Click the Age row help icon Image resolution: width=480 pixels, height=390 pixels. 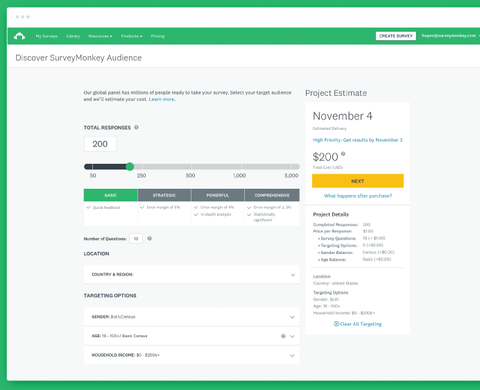click(283, 336)
